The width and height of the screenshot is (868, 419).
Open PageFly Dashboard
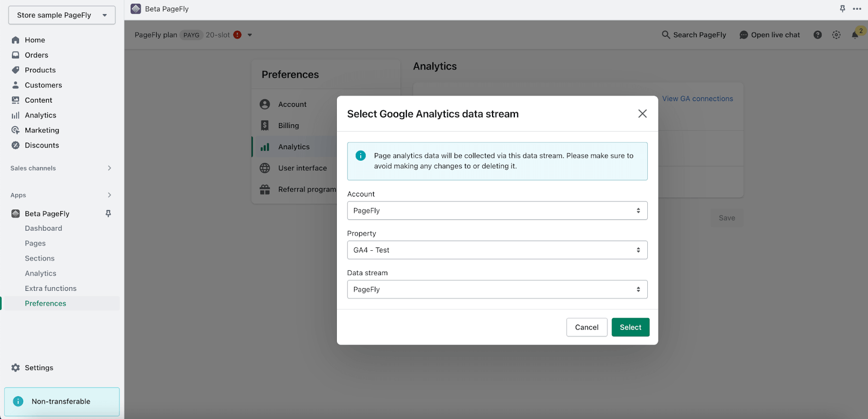click(43, 228)
